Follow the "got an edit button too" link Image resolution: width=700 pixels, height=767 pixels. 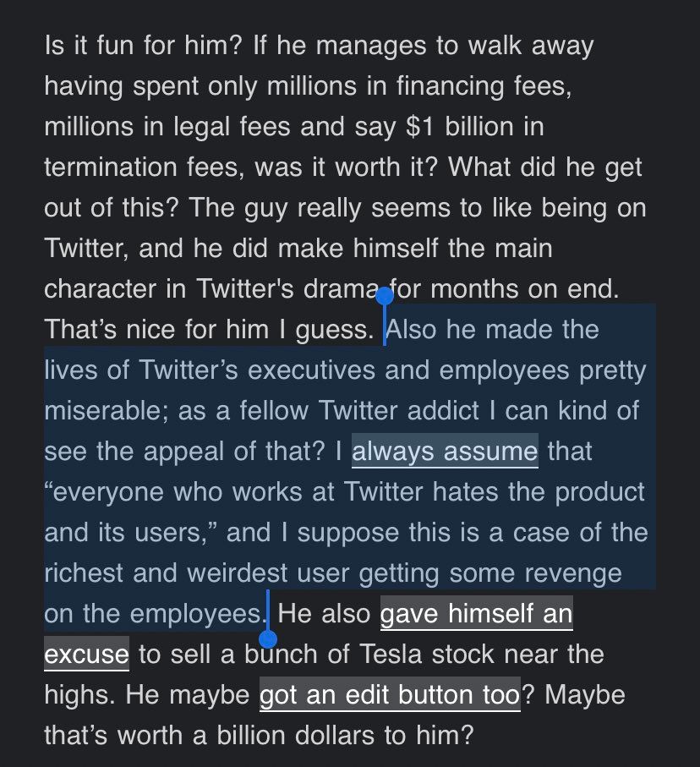click(x=389, y=695)
